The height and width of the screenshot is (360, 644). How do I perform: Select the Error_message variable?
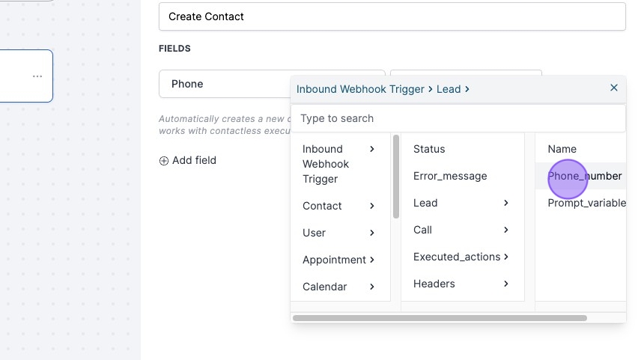click(x=450, y=176)
